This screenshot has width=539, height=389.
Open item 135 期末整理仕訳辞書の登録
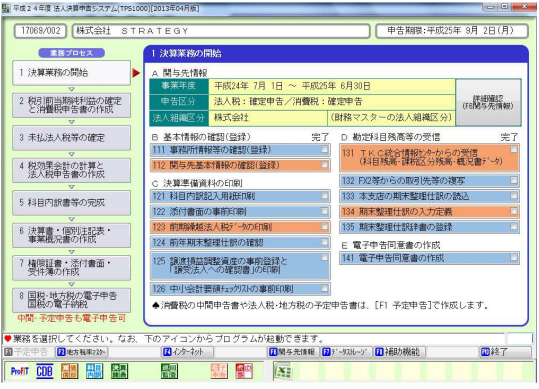429,227
